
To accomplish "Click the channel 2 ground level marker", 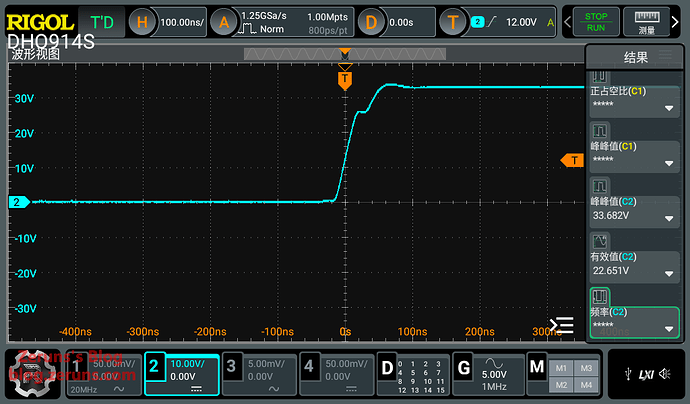I will click(x=17, y=202).
